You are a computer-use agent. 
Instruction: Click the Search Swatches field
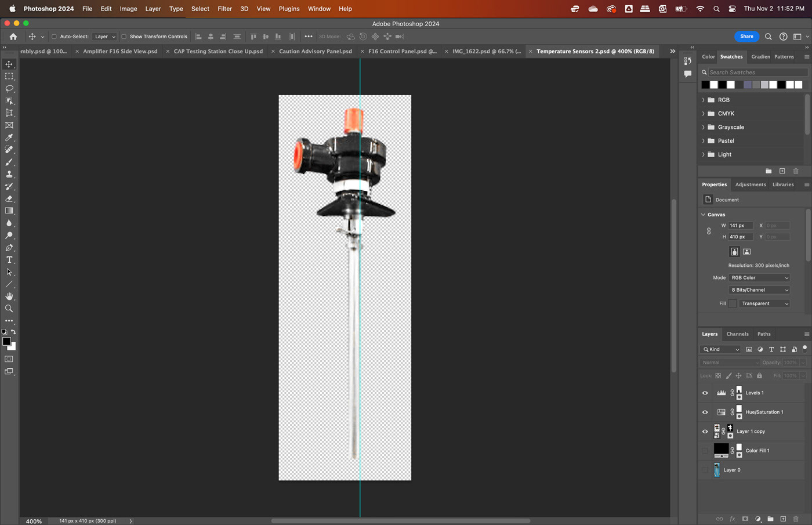(x=754, y=73)
